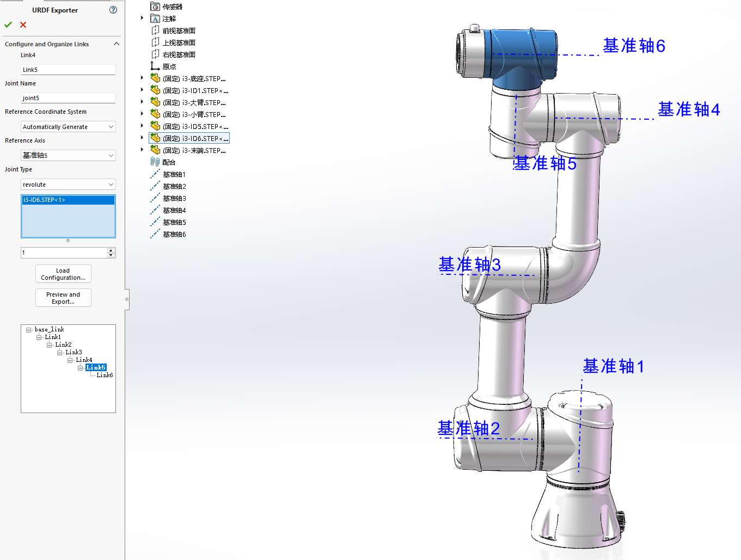This screenshot has width=741, height=560.
Task: Increase child link count with up arrow
Action: coord(112,250)
